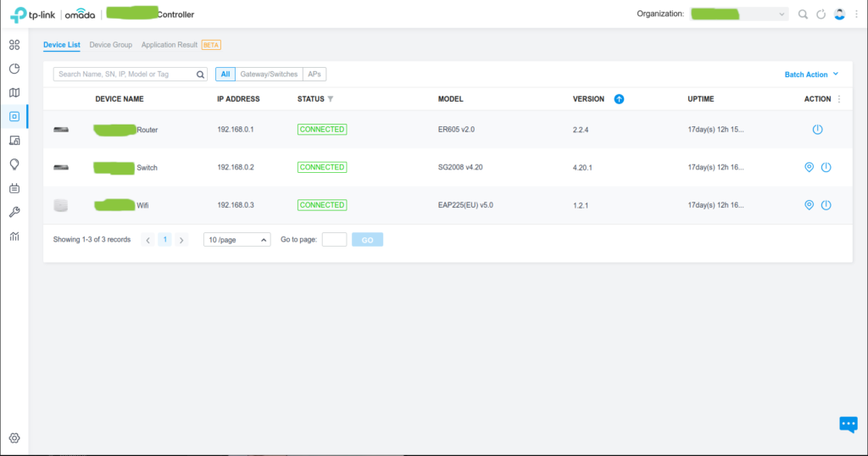Open the Insights lightbulb sidebar icon
The width and height of the screenshot is (868, 456).
(x=14, y=164)
